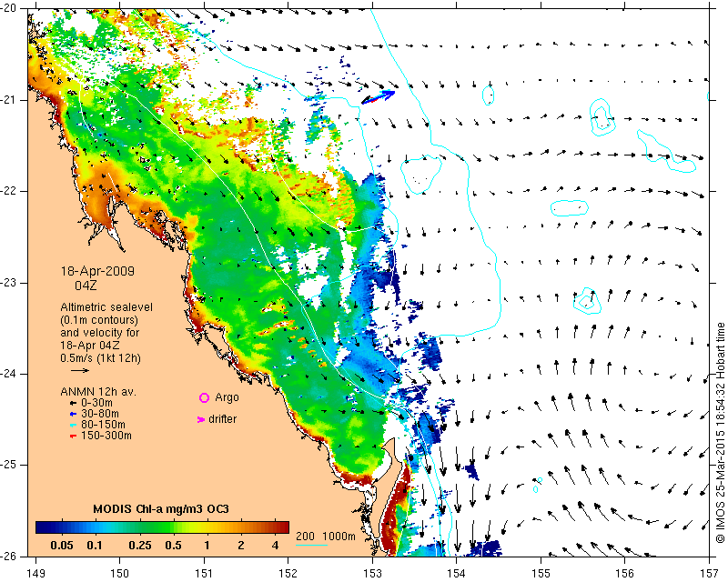Click the 'Argo' legend label
Viewport: 728px width, 582px height.
point(227,397)
